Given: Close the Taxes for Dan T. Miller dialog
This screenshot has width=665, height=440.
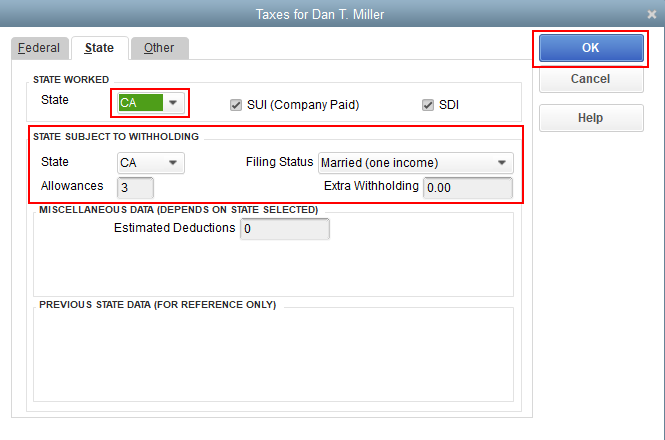Looking at the screenshot, I should 651,14.
